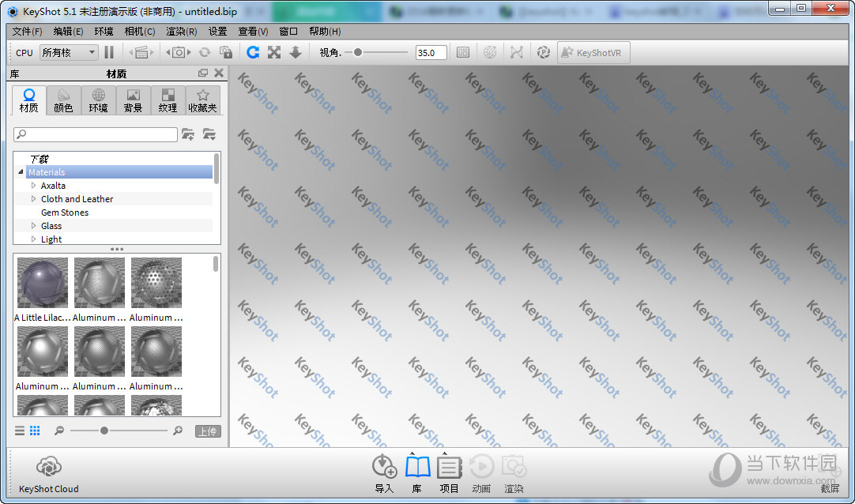Click the crossed-lines icon left of the swirl

click(x=516, y=52)
